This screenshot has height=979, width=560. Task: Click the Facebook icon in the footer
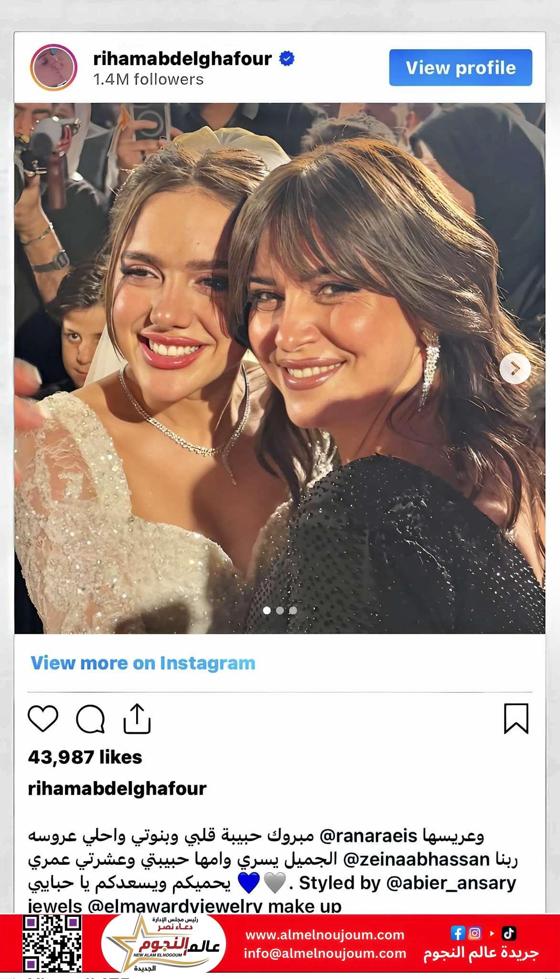pyautogui.click(x=458, y=933)
